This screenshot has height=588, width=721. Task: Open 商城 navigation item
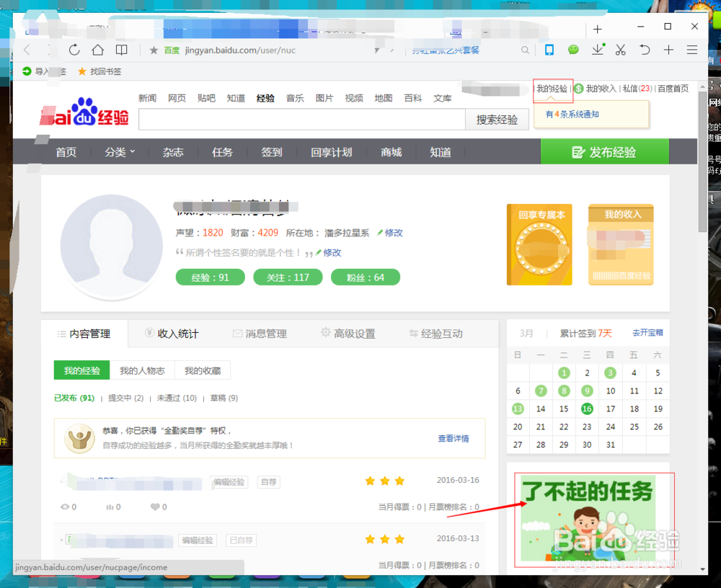tap(392, 152)
